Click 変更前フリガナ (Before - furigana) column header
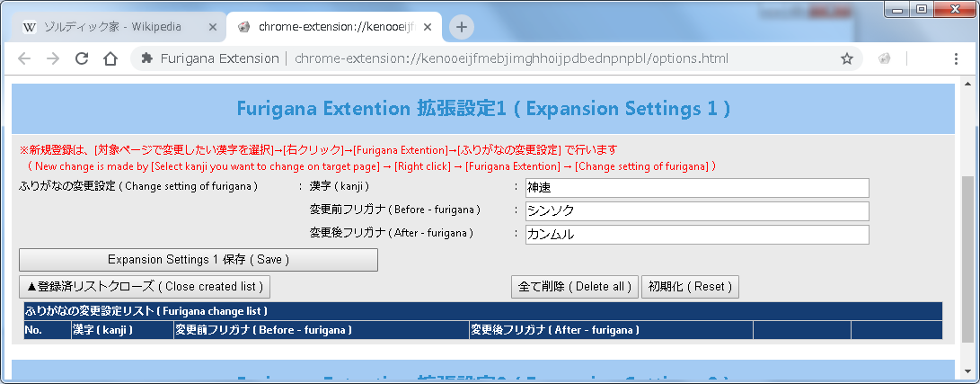 (x=322, y=330)
